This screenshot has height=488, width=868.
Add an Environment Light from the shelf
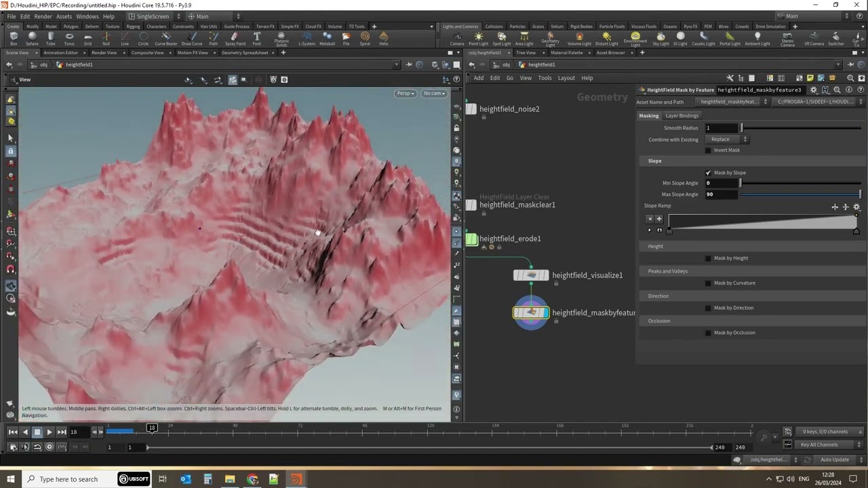[635, 39]
